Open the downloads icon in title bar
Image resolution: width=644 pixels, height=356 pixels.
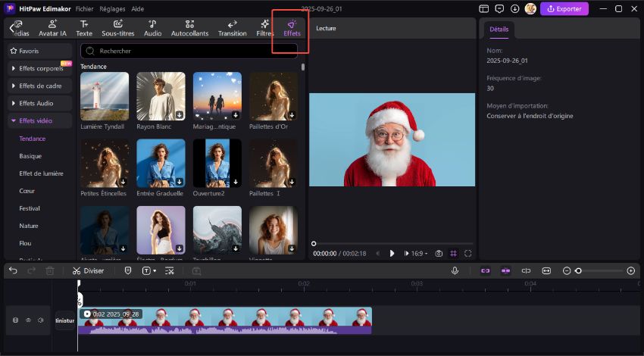pos(514,8)
